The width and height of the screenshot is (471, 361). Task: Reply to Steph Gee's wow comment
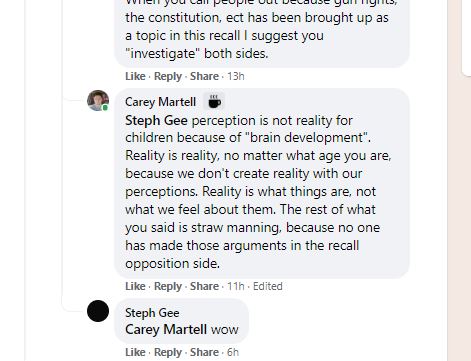tap(168, 352)
